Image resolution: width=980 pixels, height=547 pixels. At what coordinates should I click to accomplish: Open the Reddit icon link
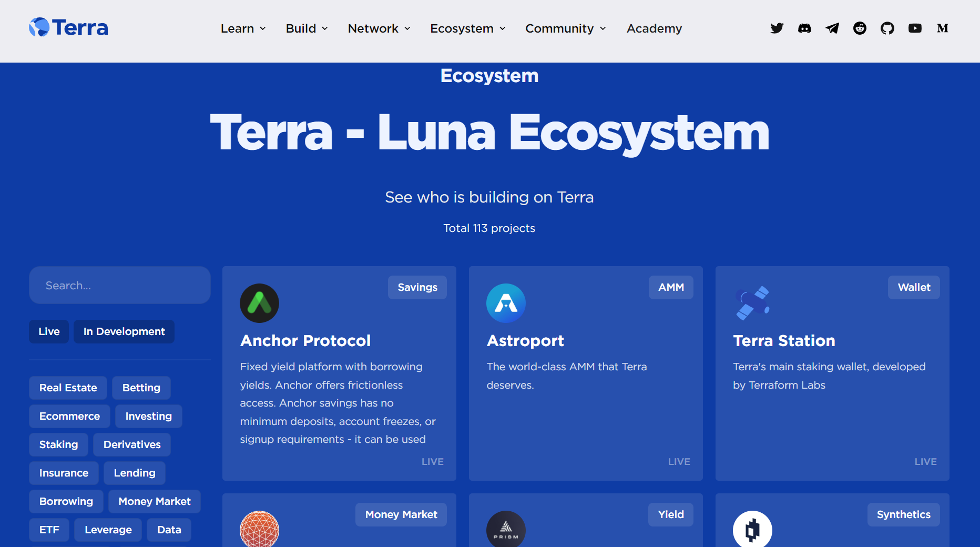point(860,28)
